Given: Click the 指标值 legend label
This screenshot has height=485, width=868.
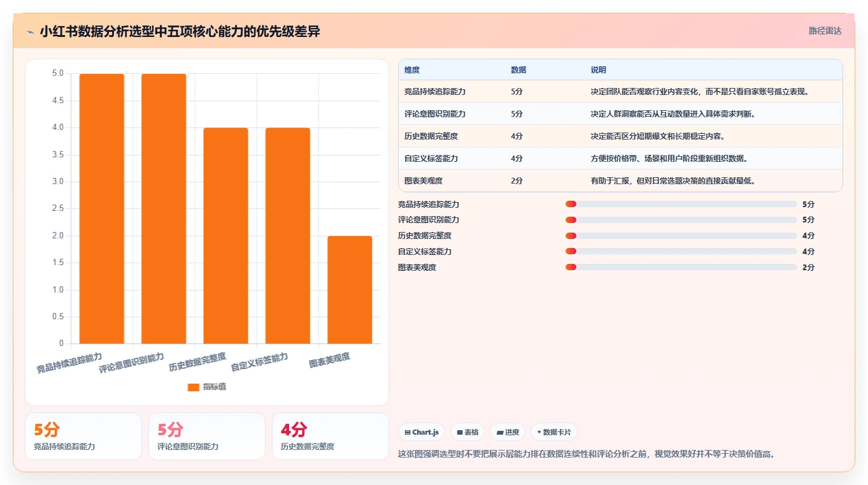Looking at the screenshot, I should click(215, 387).
